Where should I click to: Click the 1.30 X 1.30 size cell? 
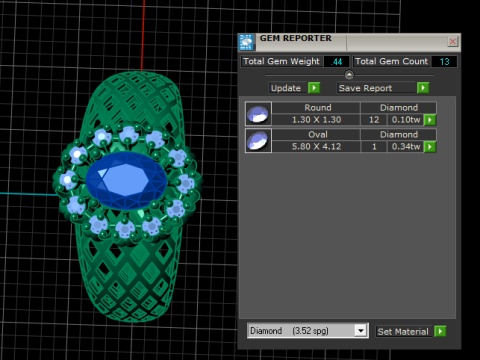316,120
